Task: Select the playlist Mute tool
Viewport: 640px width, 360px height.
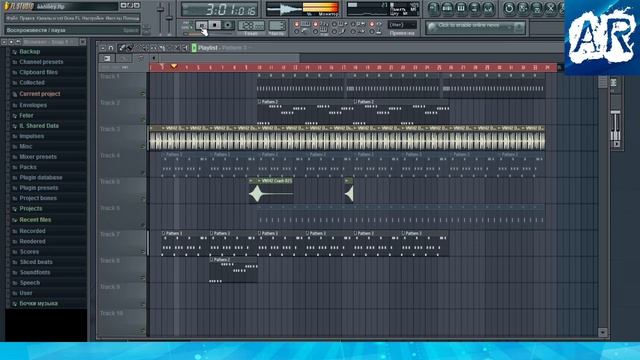Action: [145, 48]
